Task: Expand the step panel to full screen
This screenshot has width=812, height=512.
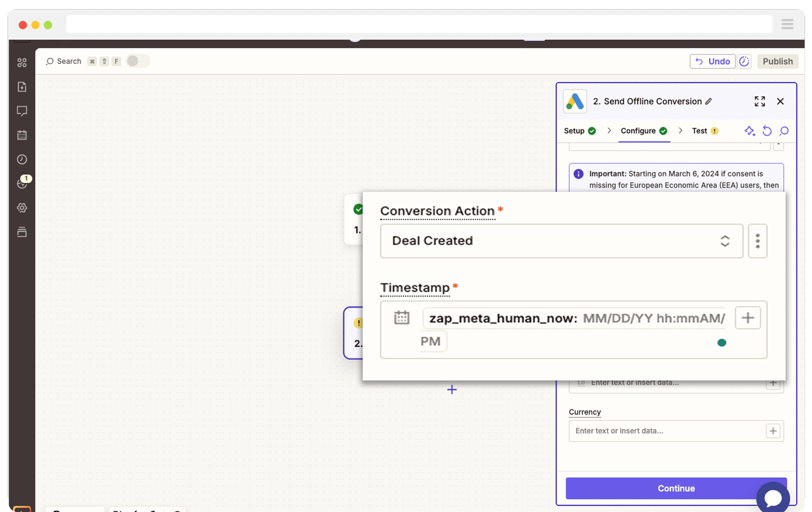Action: click(760, 101)
